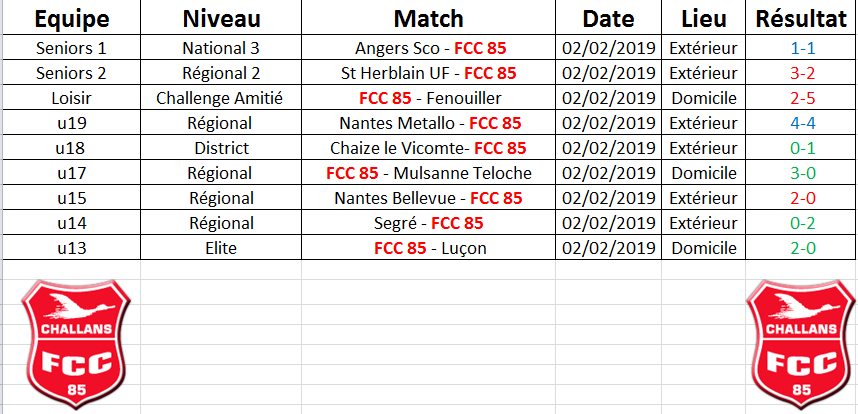The image size is (858, 414).
Task: Click the Seniors 1 team cell
Action: [72, 48]
